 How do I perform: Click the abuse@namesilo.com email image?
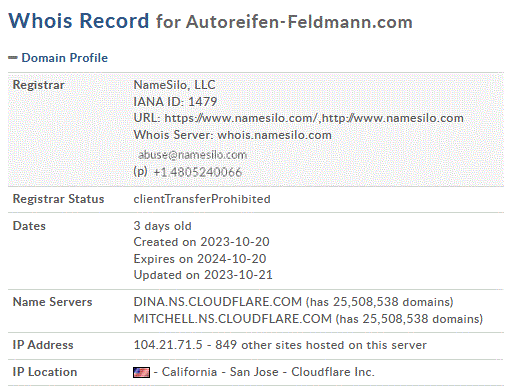point(192,155)
